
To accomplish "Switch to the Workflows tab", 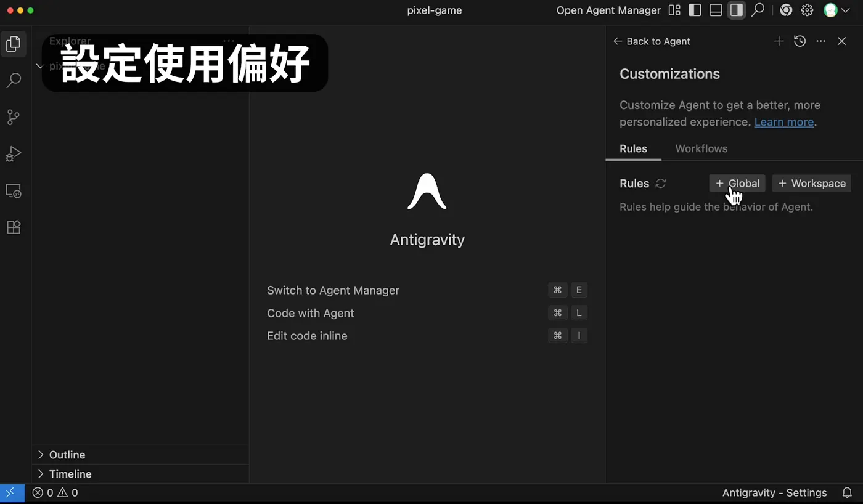I will pos(701,148).
